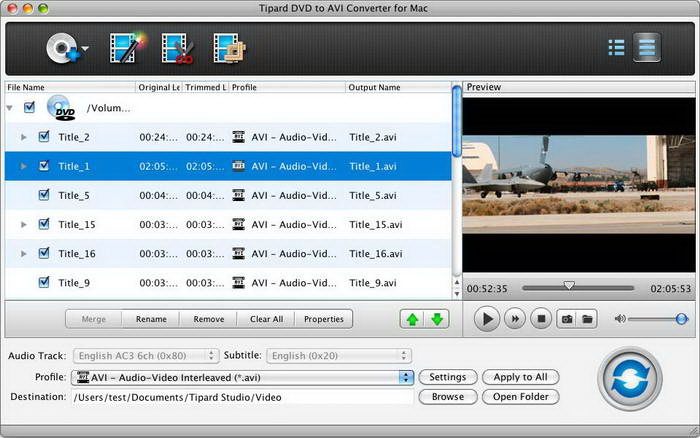Uncheck the Title_5 checkbox
700x438 pixels.
[44, 195]
